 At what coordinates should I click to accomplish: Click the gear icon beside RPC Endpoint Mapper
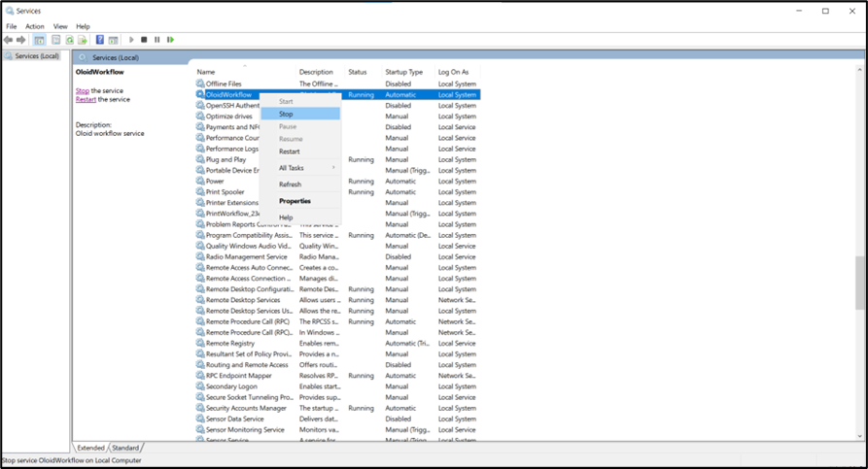pyautogui.click(x=200, y=375)
